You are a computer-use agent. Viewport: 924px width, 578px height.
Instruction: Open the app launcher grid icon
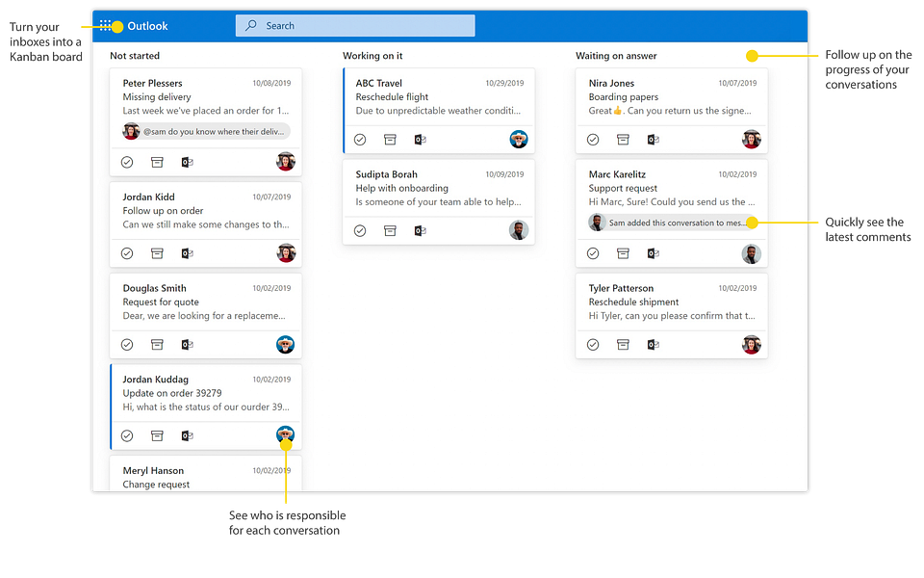(x=105, y=25)
